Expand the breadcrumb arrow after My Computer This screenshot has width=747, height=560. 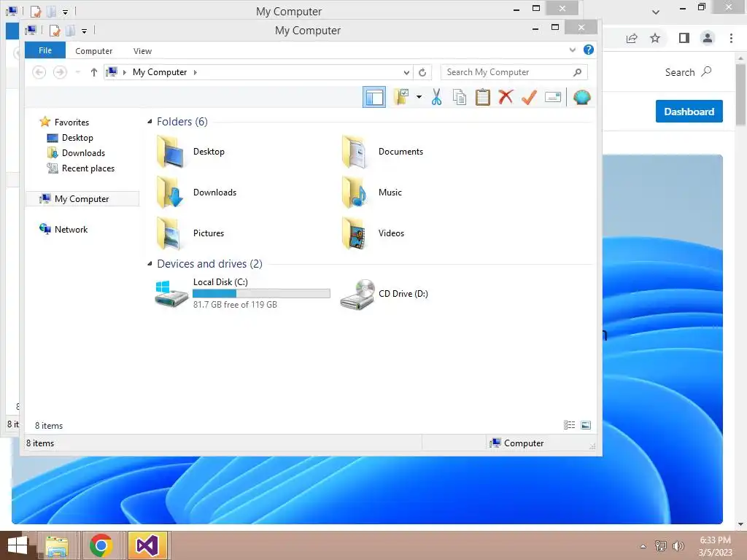click(x=196, y=72)
